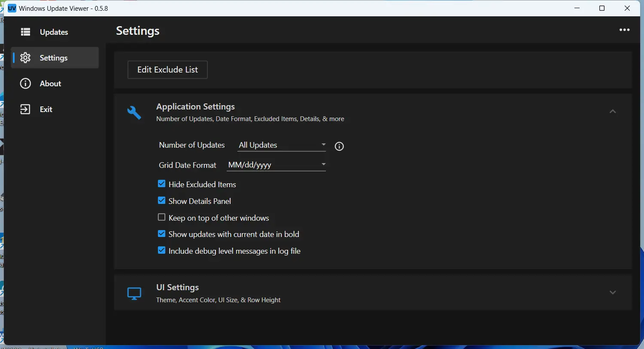Open the About page

coord(55,84)
